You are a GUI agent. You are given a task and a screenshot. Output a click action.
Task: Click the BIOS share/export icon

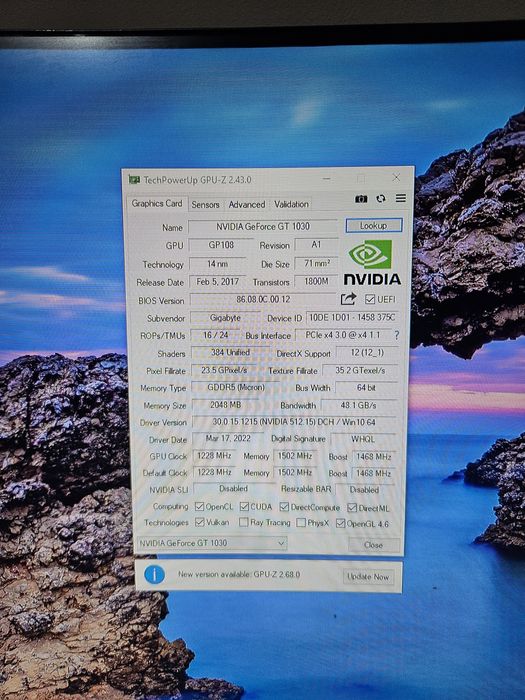348,299
